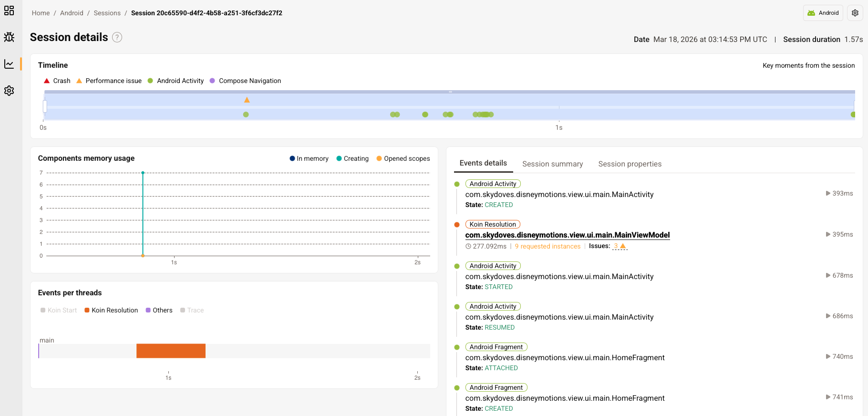Click the help icon beside Session details

(117, 37)
